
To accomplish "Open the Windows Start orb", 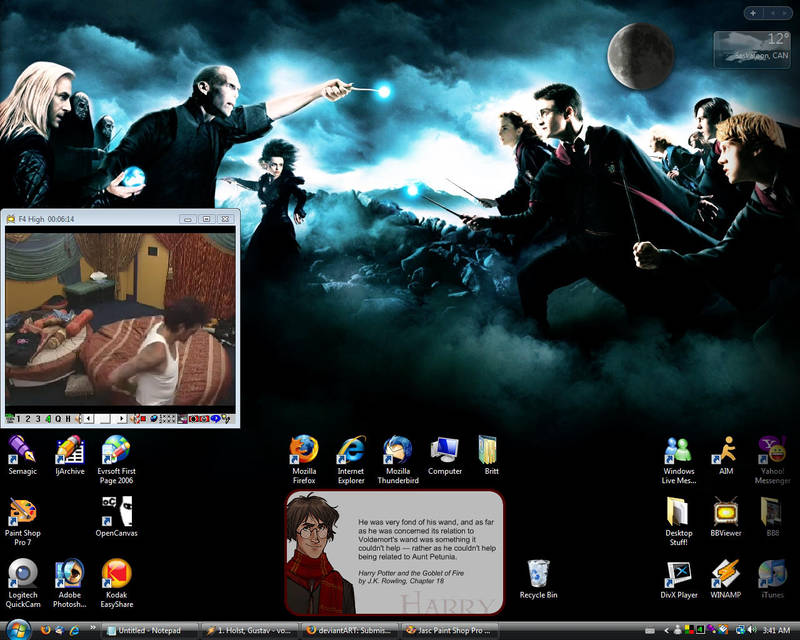I will [18, 630].
